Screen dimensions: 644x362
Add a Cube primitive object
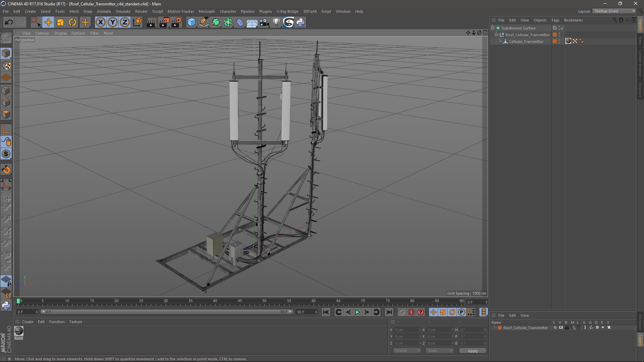[192, 22]
